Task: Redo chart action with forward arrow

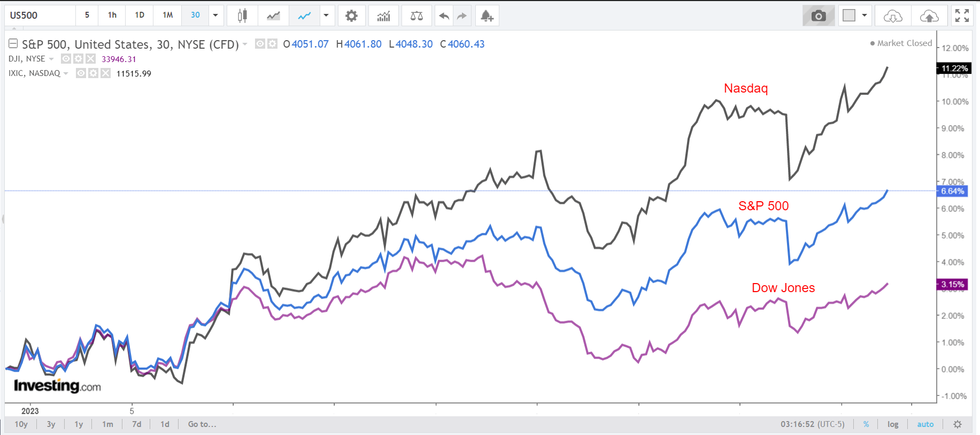Action: [462, 16]
